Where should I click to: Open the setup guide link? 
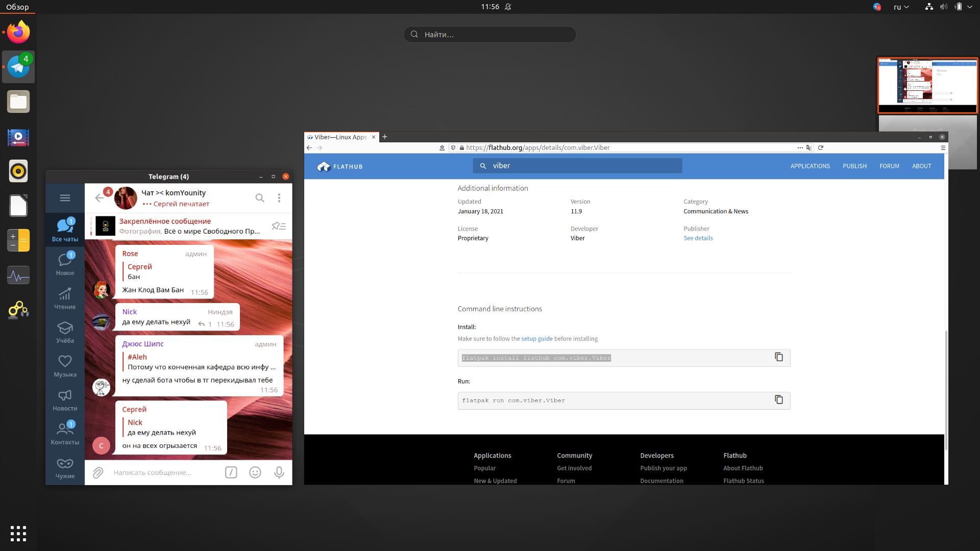coord(537,339)
